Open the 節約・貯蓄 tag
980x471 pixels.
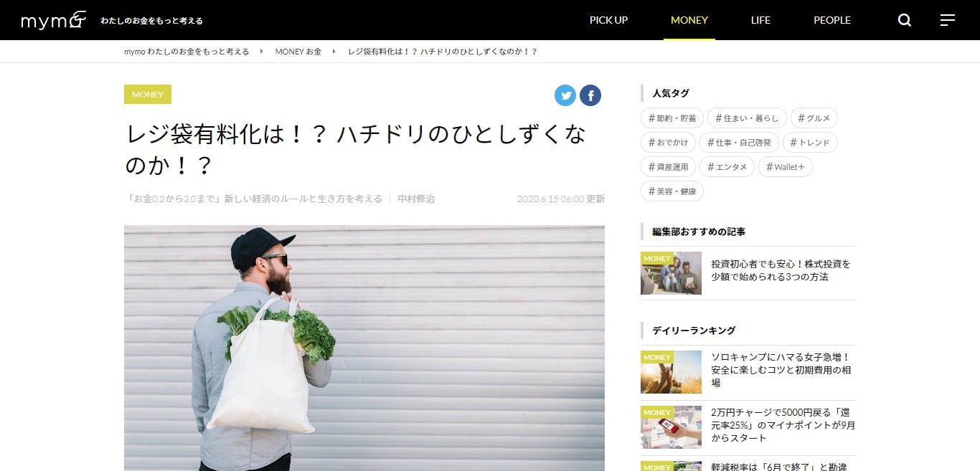[x=672, y=118]
